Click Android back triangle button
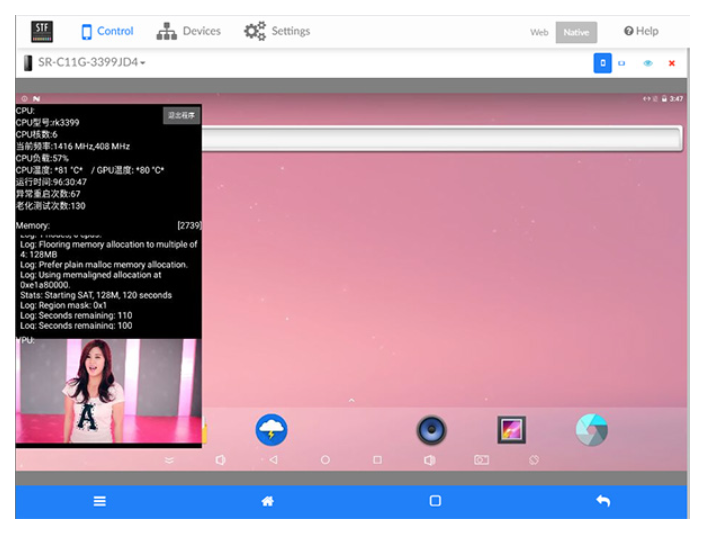Viewport: 714px width, 538px height. tap(273, 460)
